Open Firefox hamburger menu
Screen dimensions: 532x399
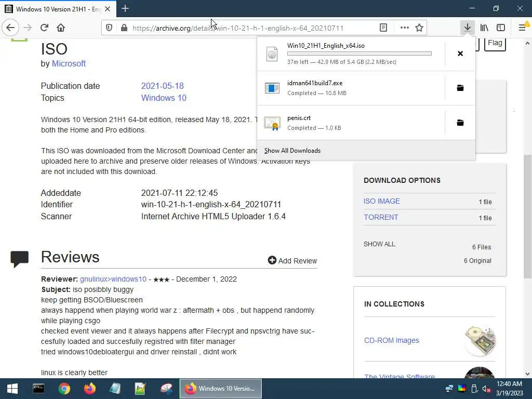click(x=523, y=28)
